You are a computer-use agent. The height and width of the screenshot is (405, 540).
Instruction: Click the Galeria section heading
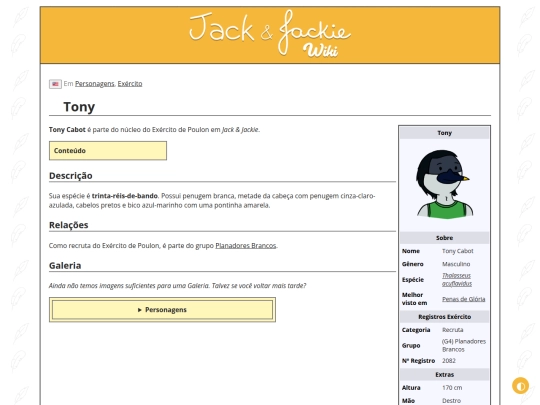point(65,266)
